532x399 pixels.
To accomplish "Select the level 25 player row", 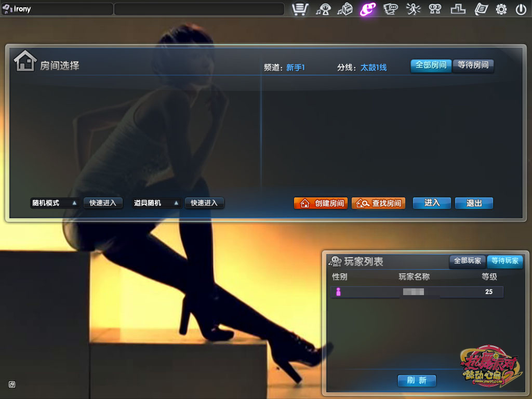I will pyautogui.click(x=417, y=292).
